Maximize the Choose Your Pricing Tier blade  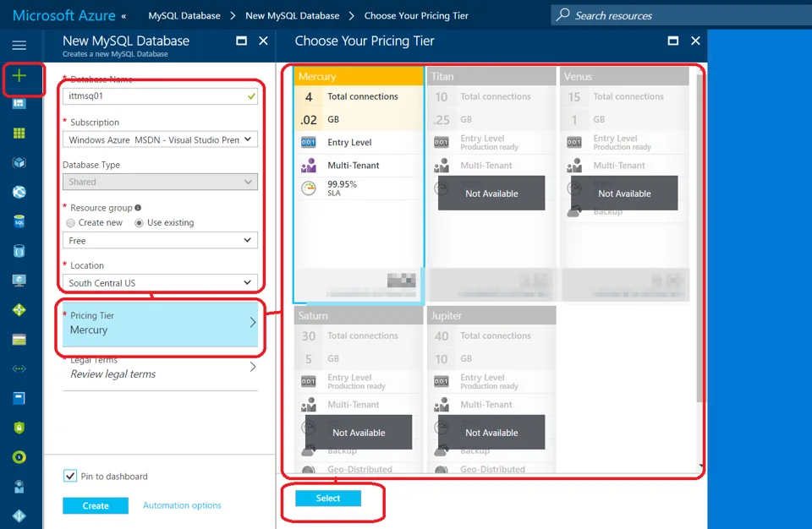[x=672, y=41]
